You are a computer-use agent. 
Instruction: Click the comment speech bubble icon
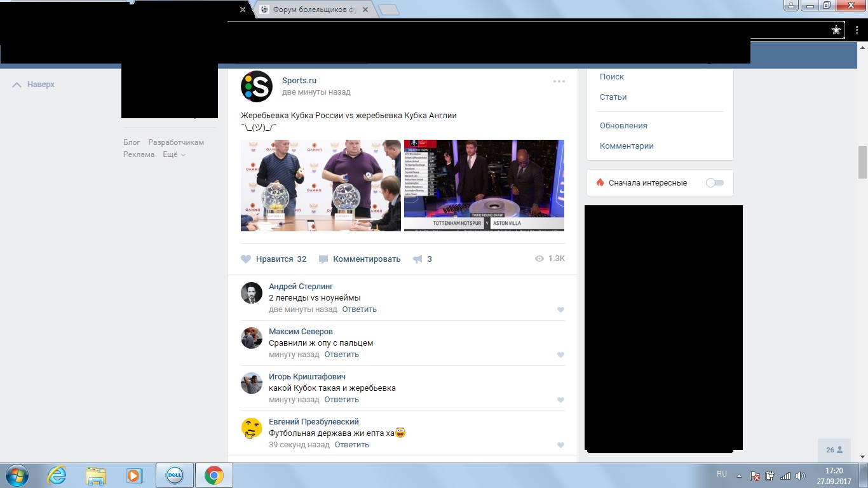(x=323, y=259)
